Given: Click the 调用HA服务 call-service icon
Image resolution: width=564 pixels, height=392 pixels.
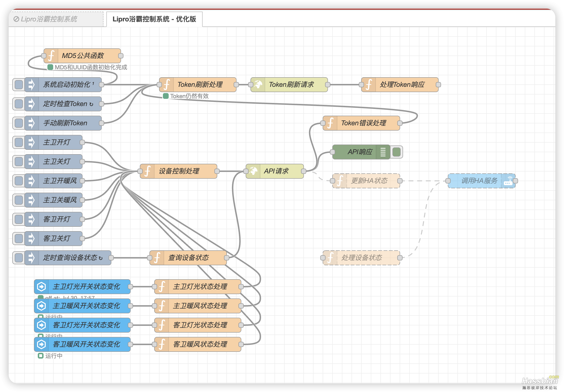Looking at the screenshot, I should [508, 181].
